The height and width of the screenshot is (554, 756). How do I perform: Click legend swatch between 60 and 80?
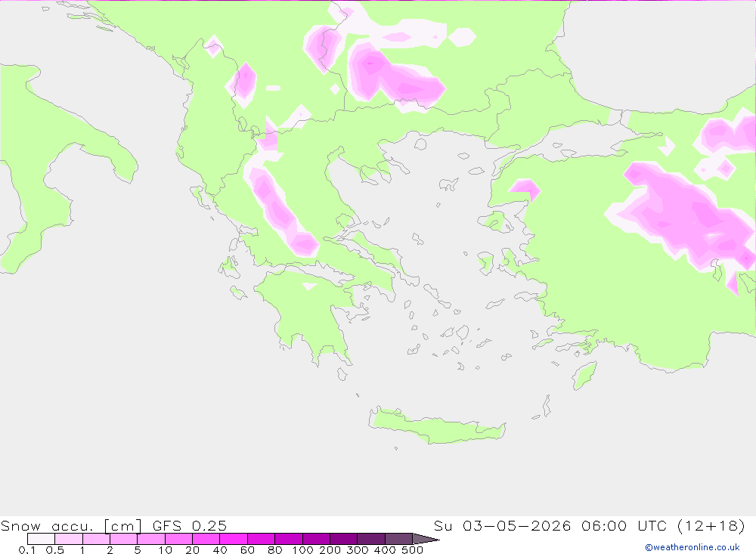click(x=262, y=539)
